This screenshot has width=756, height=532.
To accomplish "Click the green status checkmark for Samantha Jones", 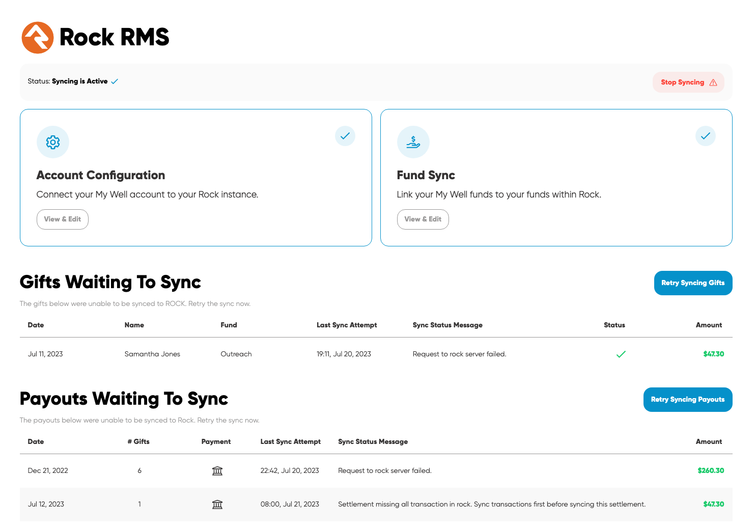I will point(621,354).
